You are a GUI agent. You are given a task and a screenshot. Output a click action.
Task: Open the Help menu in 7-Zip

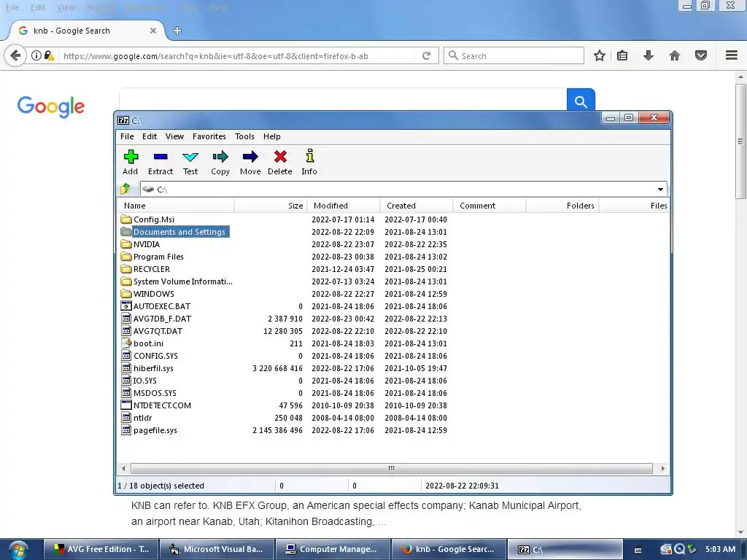coord(272,136)
